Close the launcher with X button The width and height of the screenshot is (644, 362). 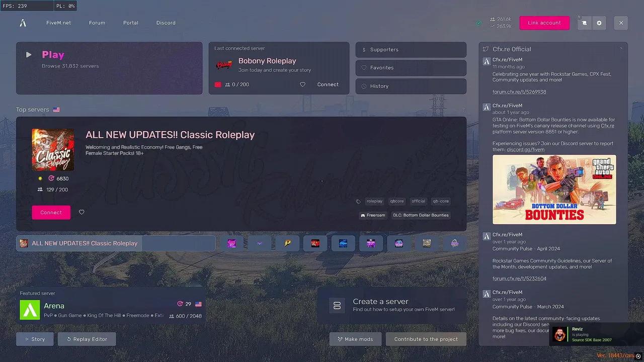[x=621, y=23]
